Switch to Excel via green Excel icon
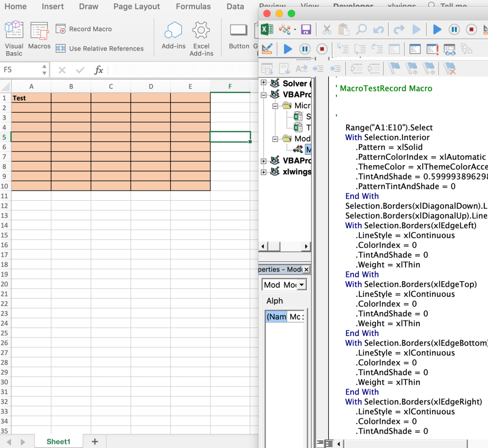Viewport: 488px width, 448px height. pos(267,30)
